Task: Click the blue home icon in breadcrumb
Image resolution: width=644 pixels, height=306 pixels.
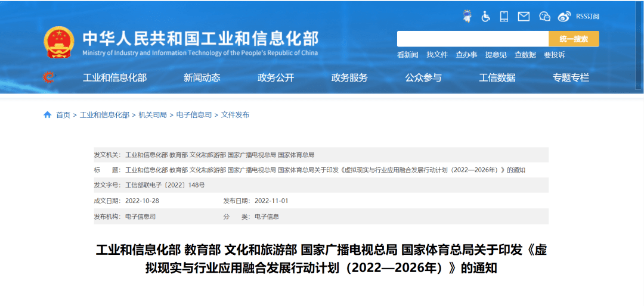Action: (48, 115)
